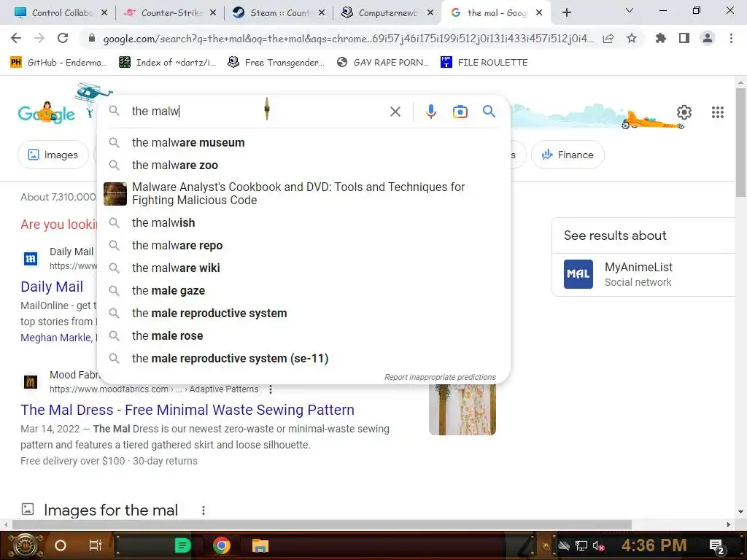
Task: Filter results by Images
Action: (x=53, y=155)
